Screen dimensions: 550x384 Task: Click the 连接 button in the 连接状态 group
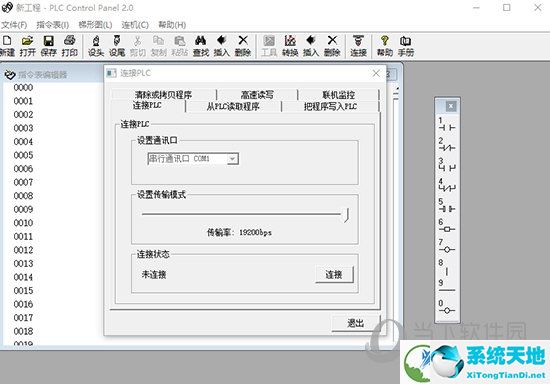coord(334,274)
